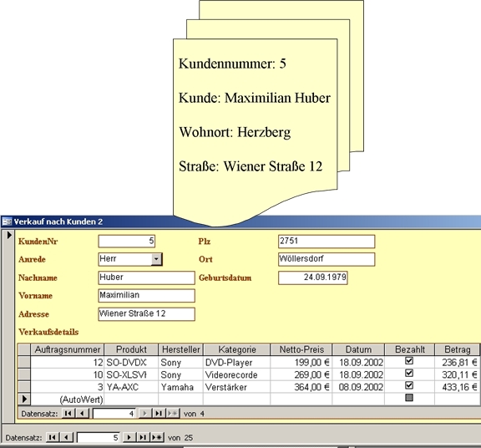Select the Kategorie column header

point(237,349)
